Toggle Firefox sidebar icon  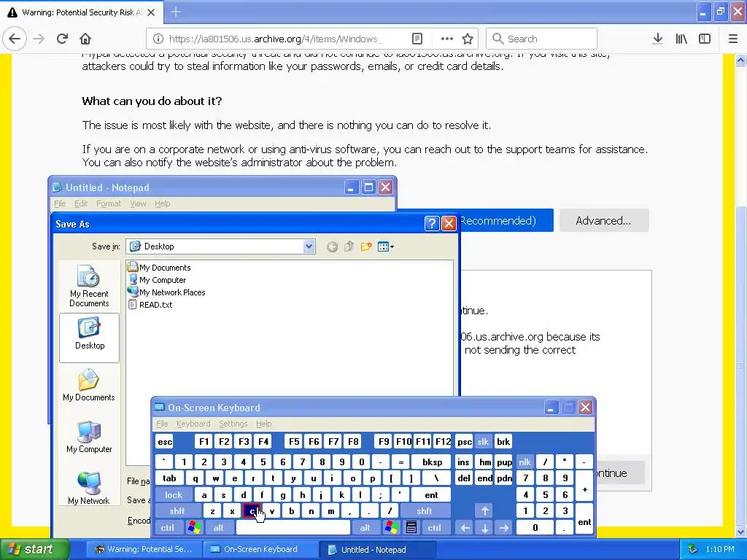pos(705,39)
